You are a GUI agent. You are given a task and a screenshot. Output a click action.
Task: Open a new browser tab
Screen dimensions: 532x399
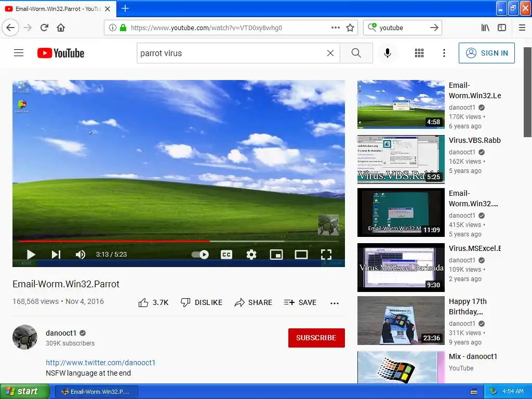(125, 8)
